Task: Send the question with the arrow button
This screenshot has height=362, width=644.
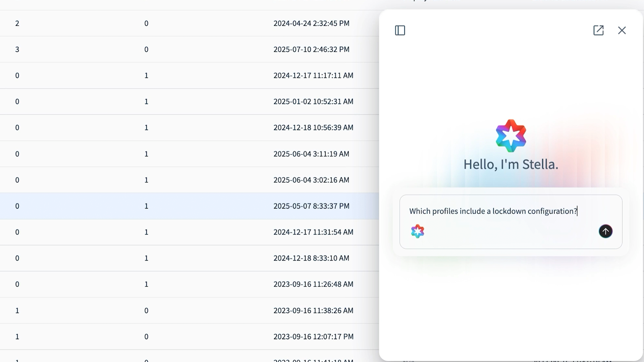Action: pos(605,231)
